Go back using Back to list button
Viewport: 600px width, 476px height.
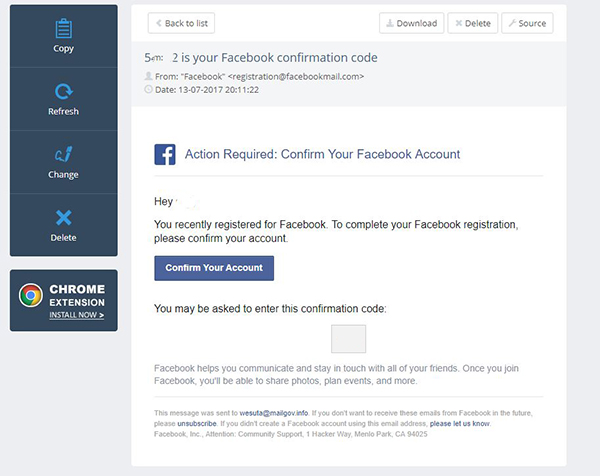[x=181, y=23]
